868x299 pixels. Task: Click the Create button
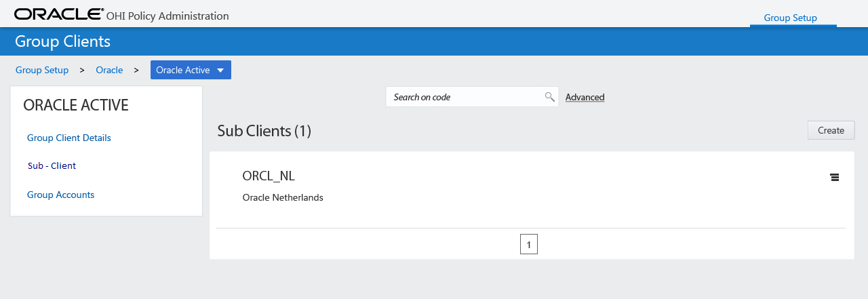pyautogui.click(x=831, y=130)
